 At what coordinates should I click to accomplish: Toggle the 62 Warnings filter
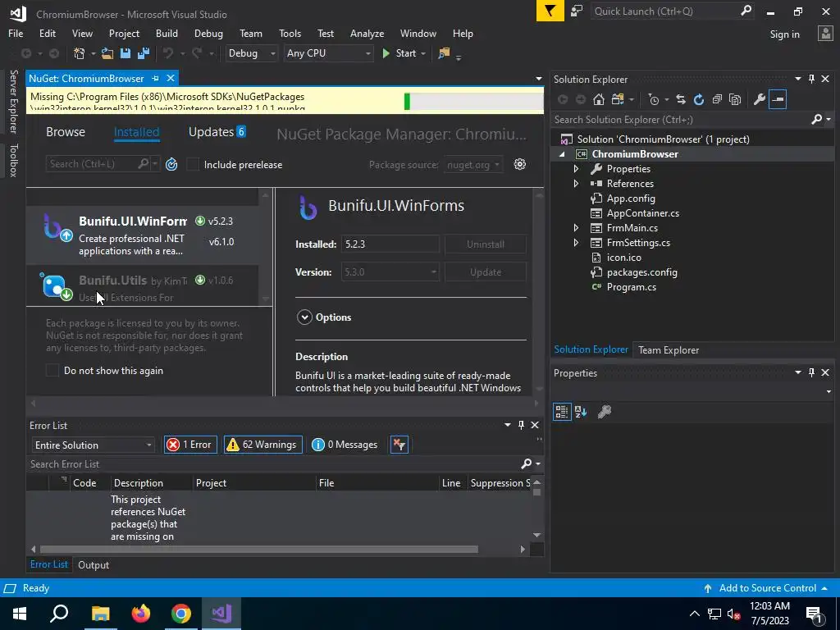click(x=263, y=444)
